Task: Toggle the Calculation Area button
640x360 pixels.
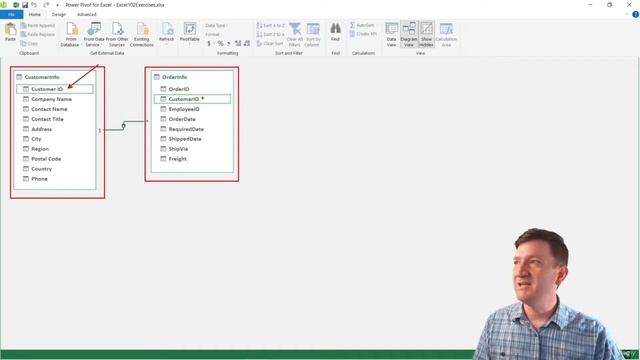Action: [446, 34]
